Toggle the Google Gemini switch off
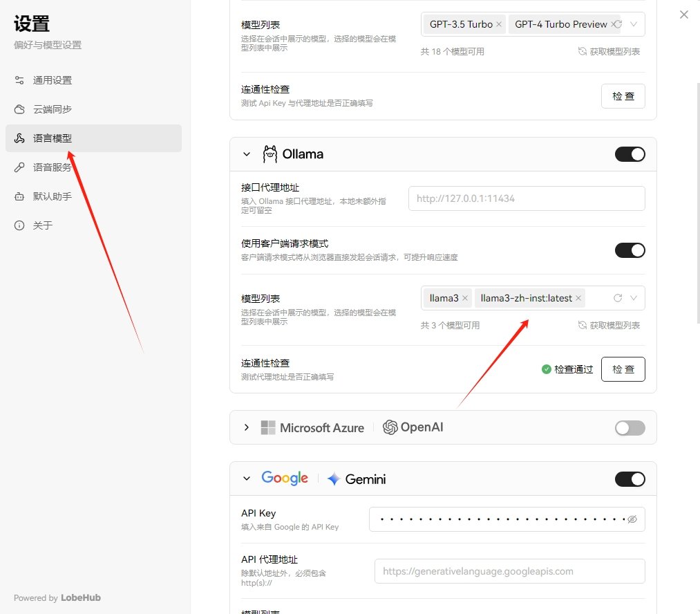This screenshot has width=700, height=614. 630,480
